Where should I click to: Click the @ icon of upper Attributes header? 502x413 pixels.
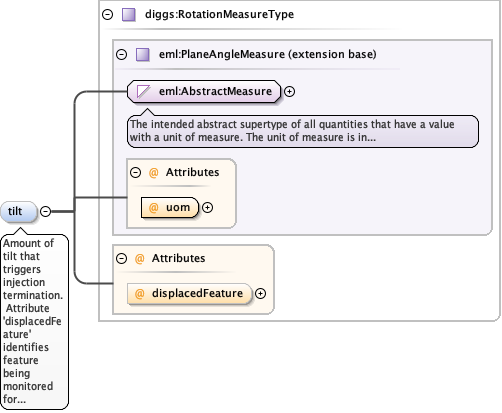point(153,173)
